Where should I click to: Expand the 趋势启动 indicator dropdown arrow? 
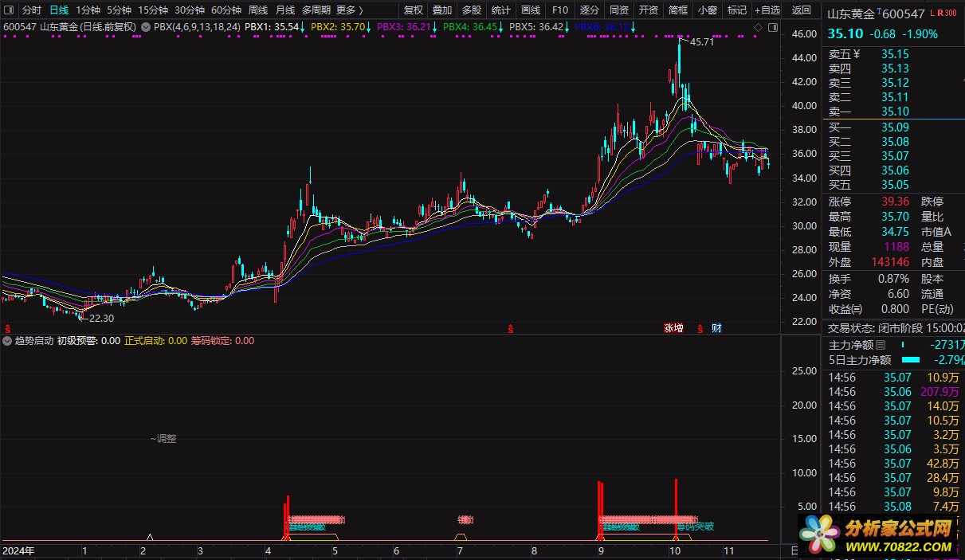click(8, 340)
